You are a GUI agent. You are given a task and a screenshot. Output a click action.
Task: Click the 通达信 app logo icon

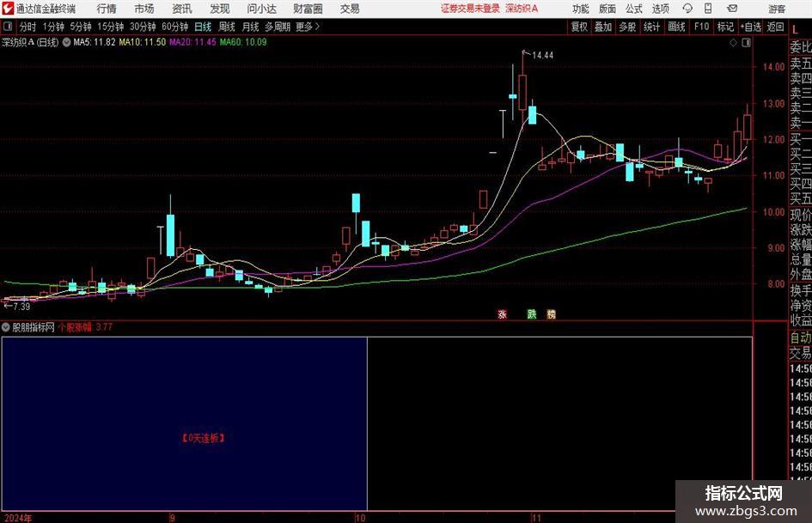pyautogui.click(x=8, y=9)
